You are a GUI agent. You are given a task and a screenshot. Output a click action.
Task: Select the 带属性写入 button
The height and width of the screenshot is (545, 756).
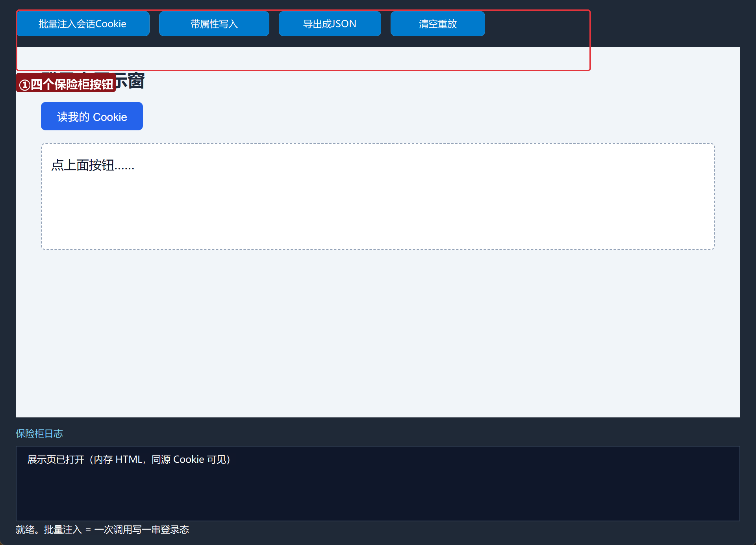[214, 24]
